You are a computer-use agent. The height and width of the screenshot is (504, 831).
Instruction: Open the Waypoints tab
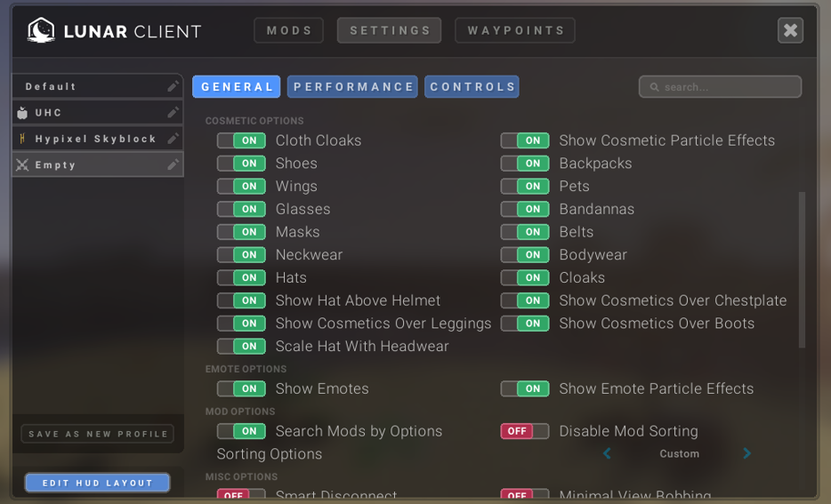(x=515, y=30)
